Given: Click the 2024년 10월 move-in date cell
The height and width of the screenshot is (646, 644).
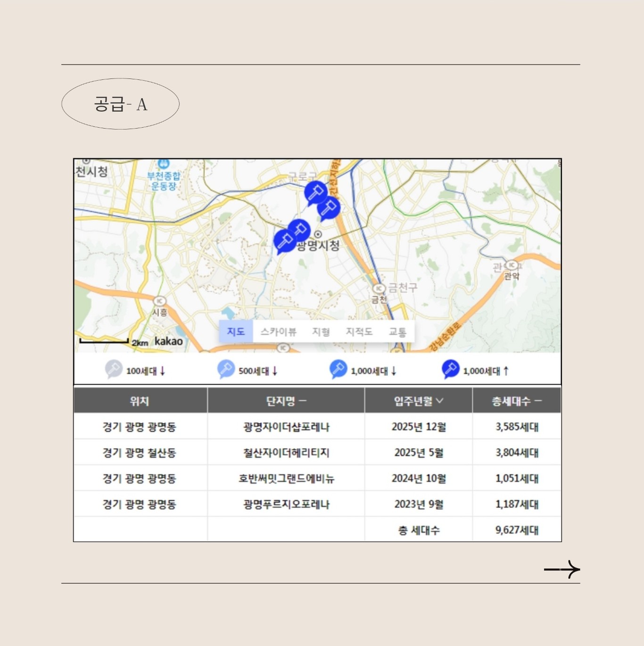Looking at the screenshot, I should point(419,478).
